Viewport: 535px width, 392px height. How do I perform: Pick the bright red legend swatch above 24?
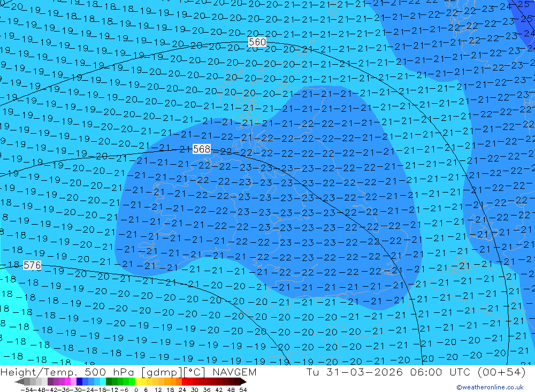coord(185,382)
